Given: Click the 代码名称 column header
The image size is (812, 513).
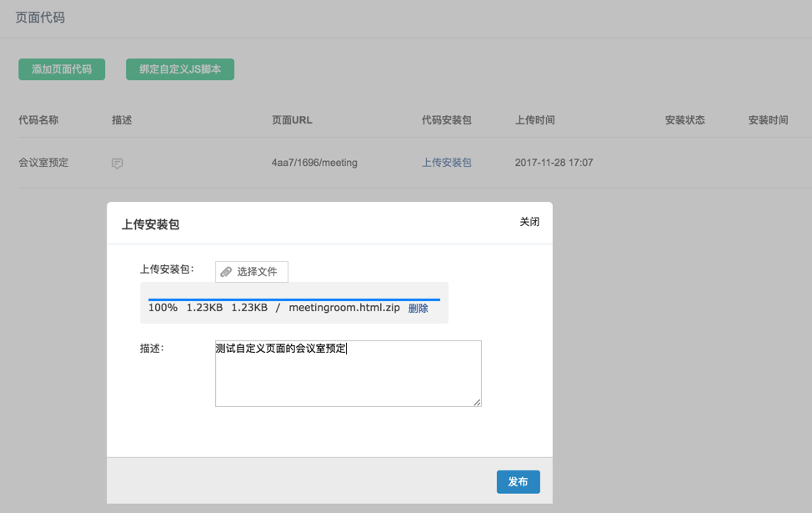Looking at the screenshot, I should 38,120.
